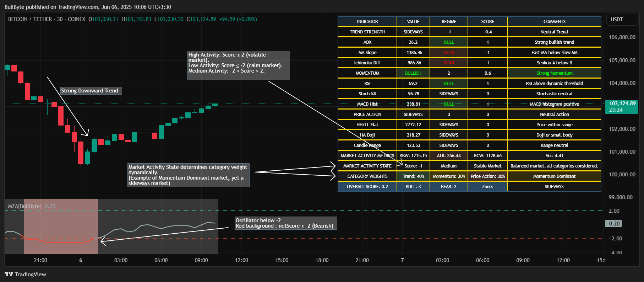
Task: Click the Price Action: 30% weight cell
Action: click(x=488, y=176)
